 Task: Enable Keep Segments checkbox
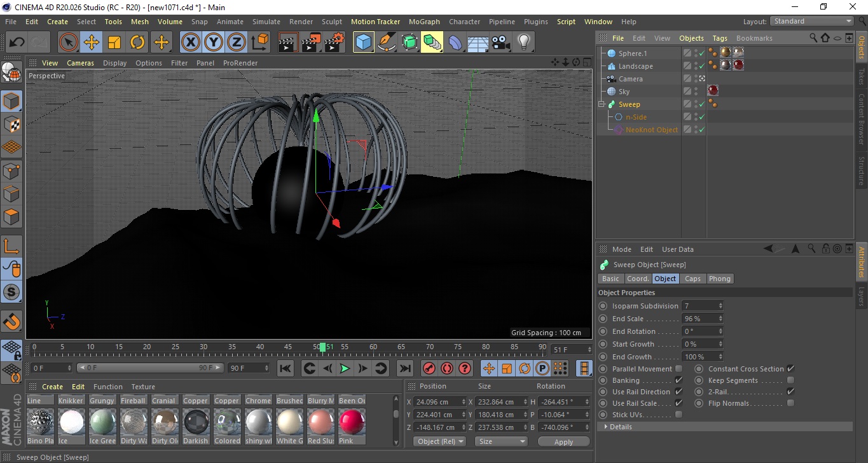point(790,380)
